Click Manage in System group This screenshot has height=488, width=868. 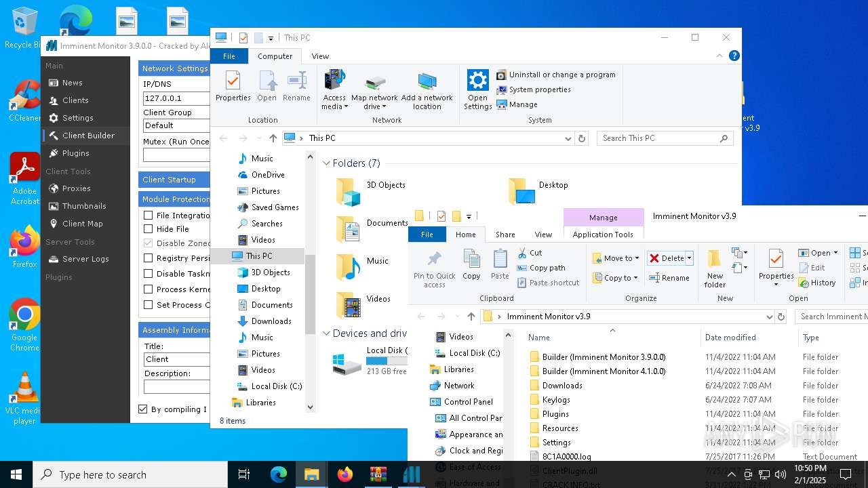[517, 104]
